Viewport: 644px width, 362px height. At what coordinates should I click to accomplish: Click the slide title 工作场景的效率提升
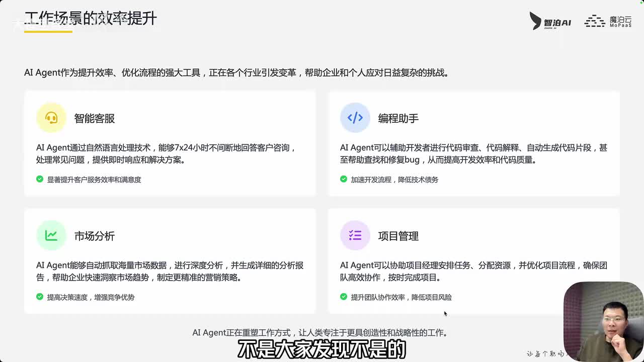click(x=91, y=19)
